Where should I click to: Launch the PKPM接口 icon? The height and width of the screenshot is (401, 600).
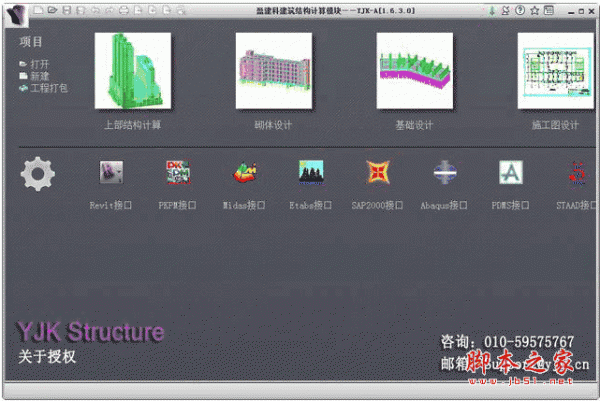(178, 172)
